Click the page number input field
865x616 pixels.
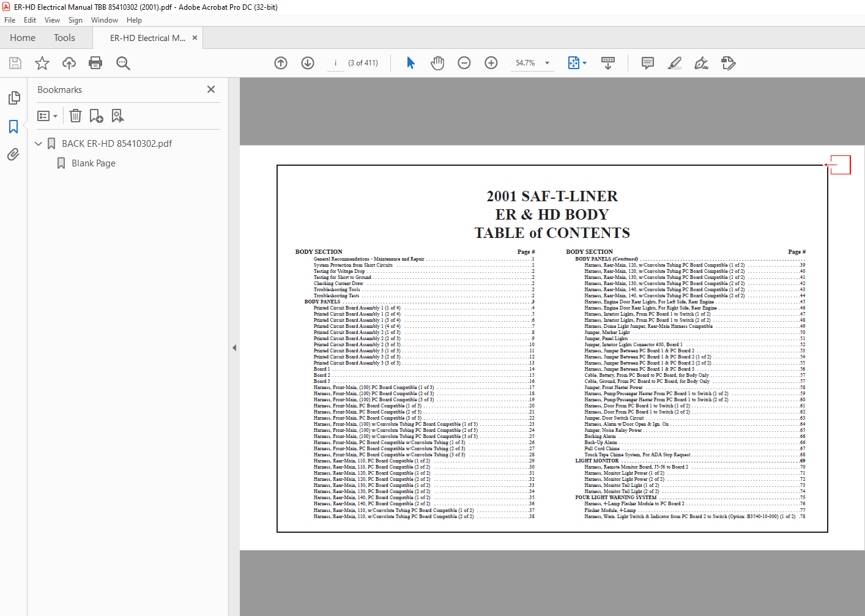[335, 63]
